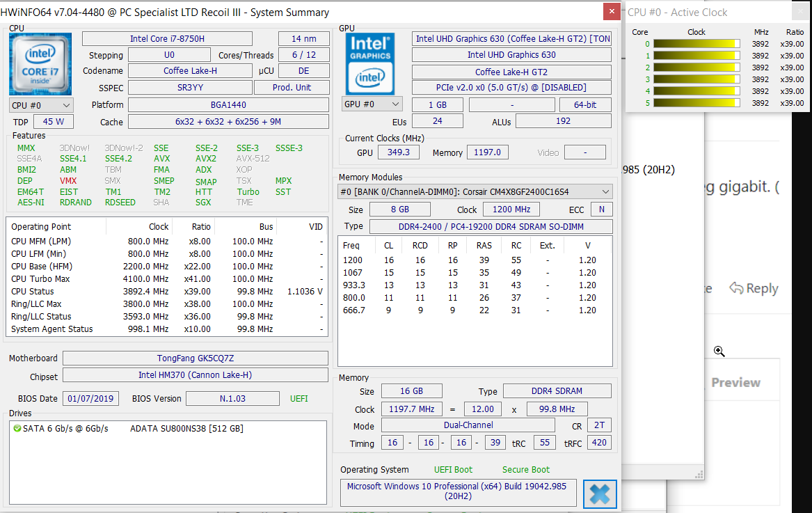Click the 1.1036 V VID value
The width and height of the screenshot is (812, 513).
(x=305, y=291)
